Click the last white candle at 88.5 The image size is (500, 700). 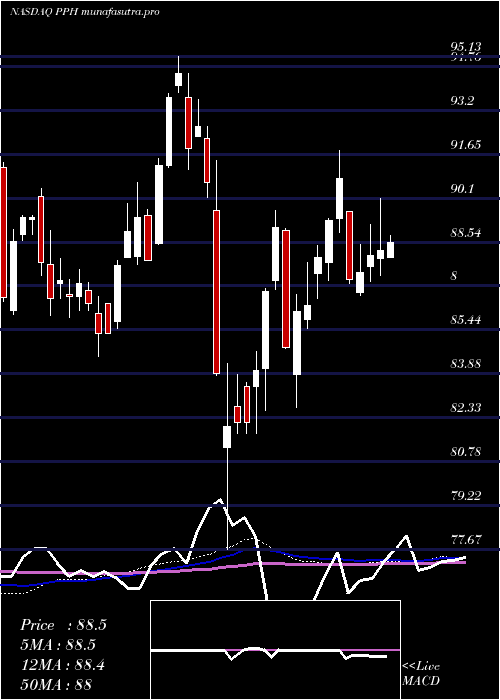click(x=391, y=250)
